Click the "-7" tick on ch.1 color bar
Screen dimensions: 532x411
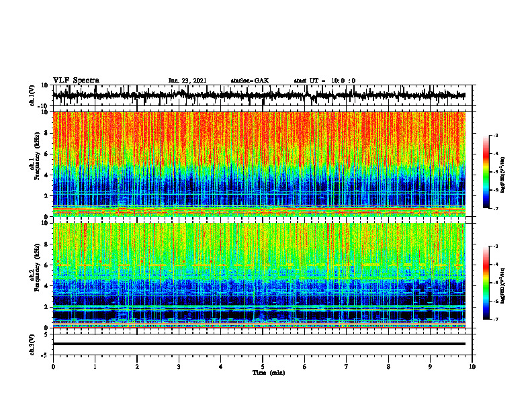(x=496, y=208)
